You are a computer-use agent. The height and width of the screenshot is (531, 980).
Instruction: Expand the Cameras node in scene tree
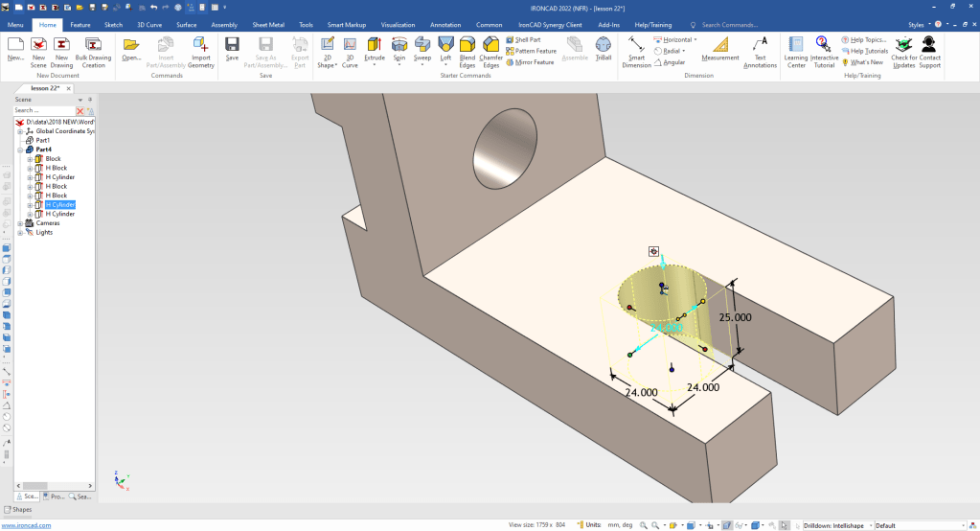click(19, 223)
